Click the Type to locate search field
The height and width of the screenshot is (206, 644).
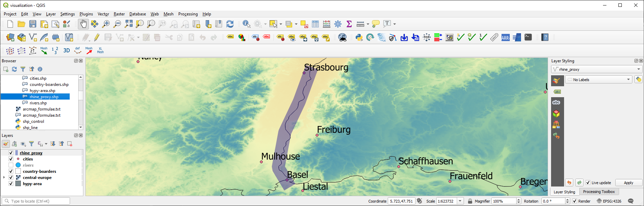tap(36, 201)
